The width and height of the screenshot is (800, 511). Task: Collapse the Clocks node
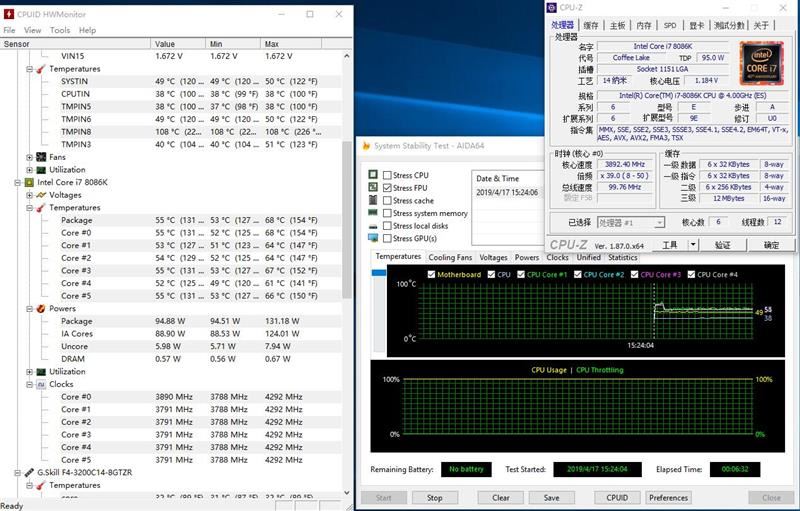click(29, 385)
